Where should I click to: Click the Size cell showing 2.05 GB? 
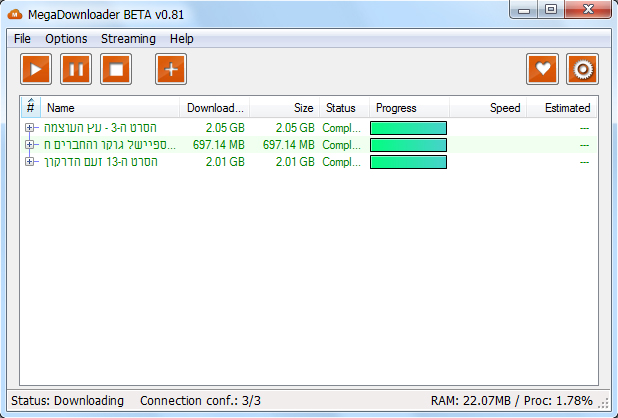[295, 128]
